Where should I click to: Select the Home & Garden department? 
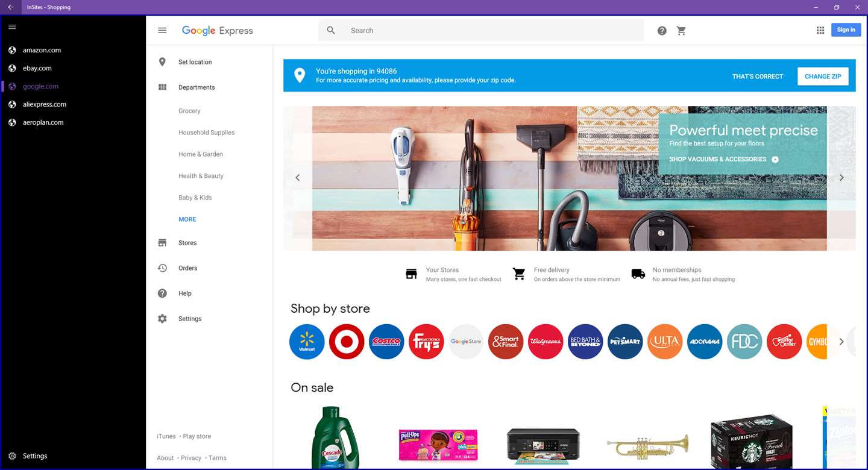pyautogui.click(x=201, y=154)
